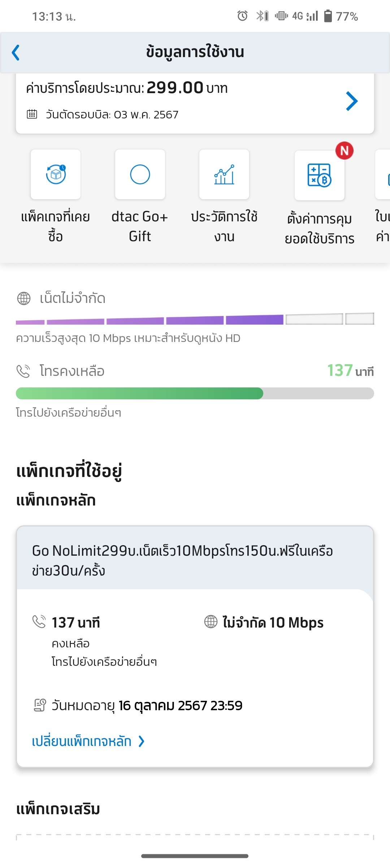The image size is (390, 868).
Task: Tap the red N notification badge
Action: click(344, 151)
